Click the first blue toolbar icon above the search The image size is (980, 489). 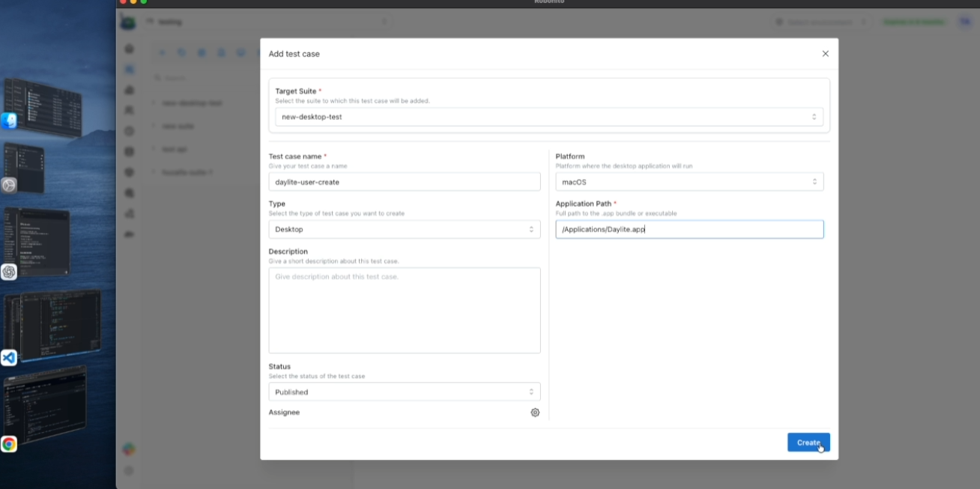coord(162,52)
